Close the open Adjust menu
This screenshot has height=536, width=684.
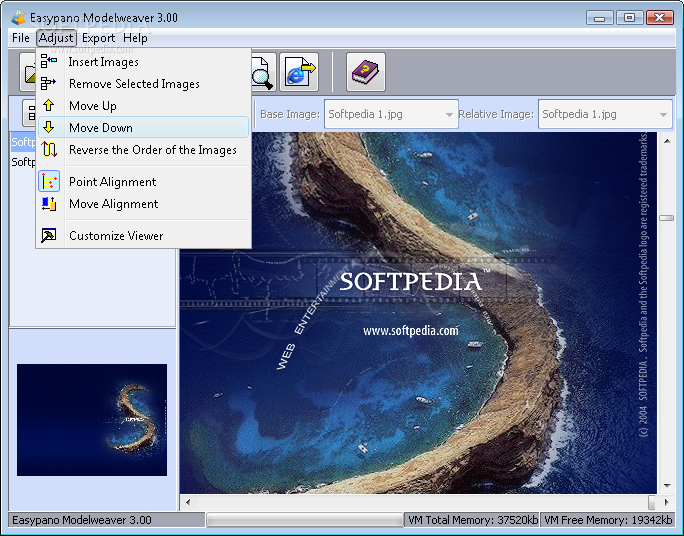point(56,38)
